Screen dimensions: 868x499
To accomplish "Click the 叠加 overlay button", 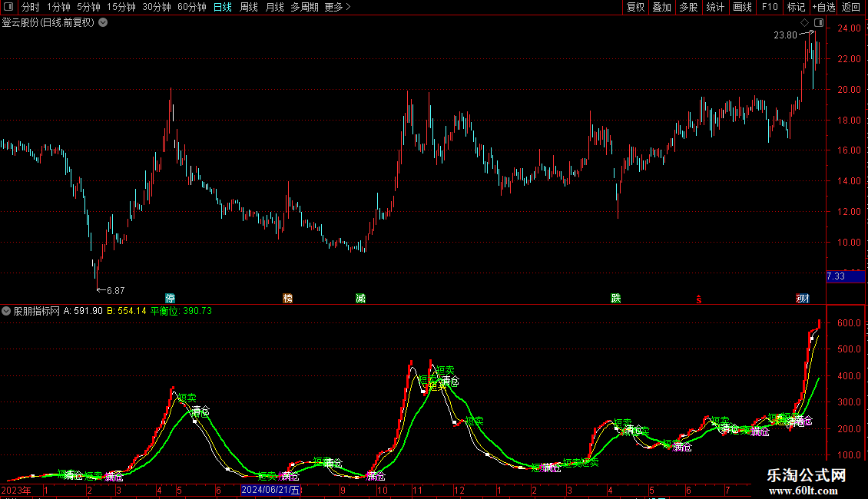I will tap(661, 7).
